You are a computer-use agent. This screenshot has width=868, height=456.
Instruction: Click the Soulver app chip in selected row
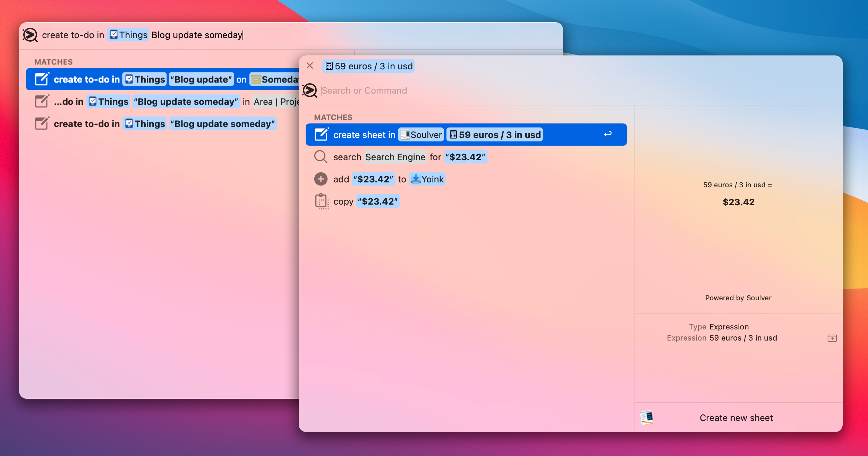point(421,135)
